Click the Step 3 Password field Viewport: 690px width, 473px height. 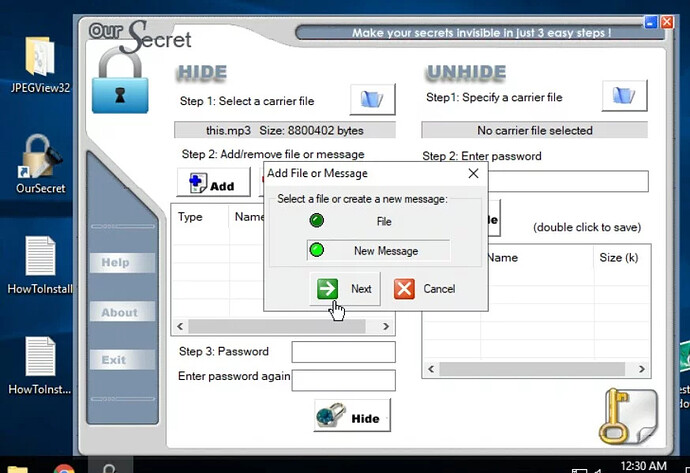343,352
